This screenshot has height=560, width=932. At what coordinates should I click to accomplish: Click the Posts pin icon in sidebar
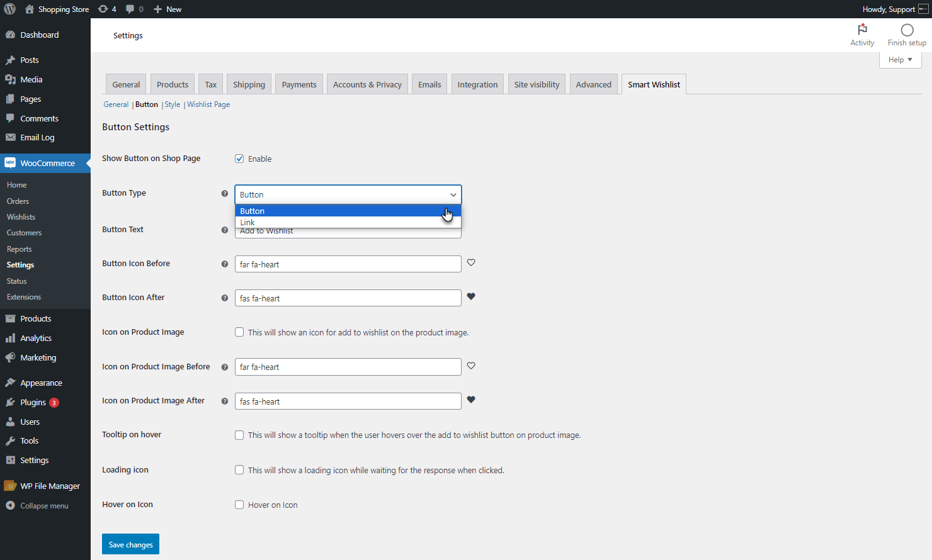[10, 60]
